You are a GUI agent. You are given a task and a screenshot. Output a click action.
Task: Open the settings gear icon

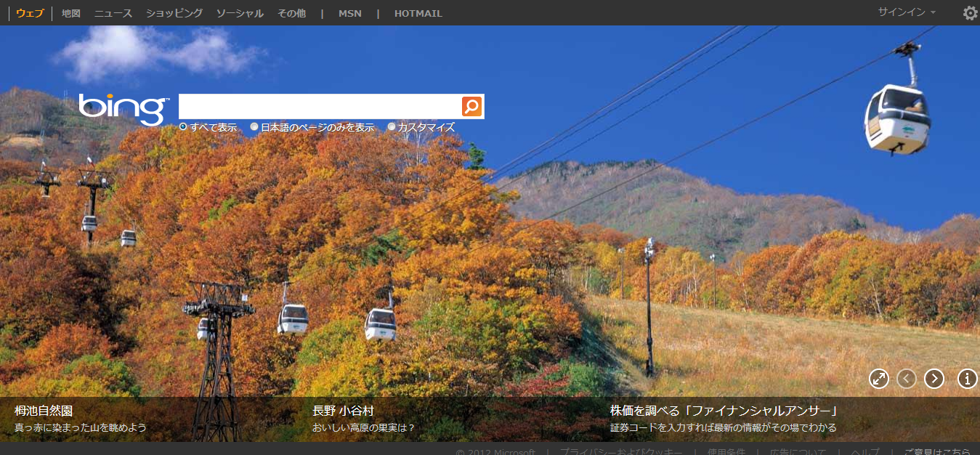[970, 13]
